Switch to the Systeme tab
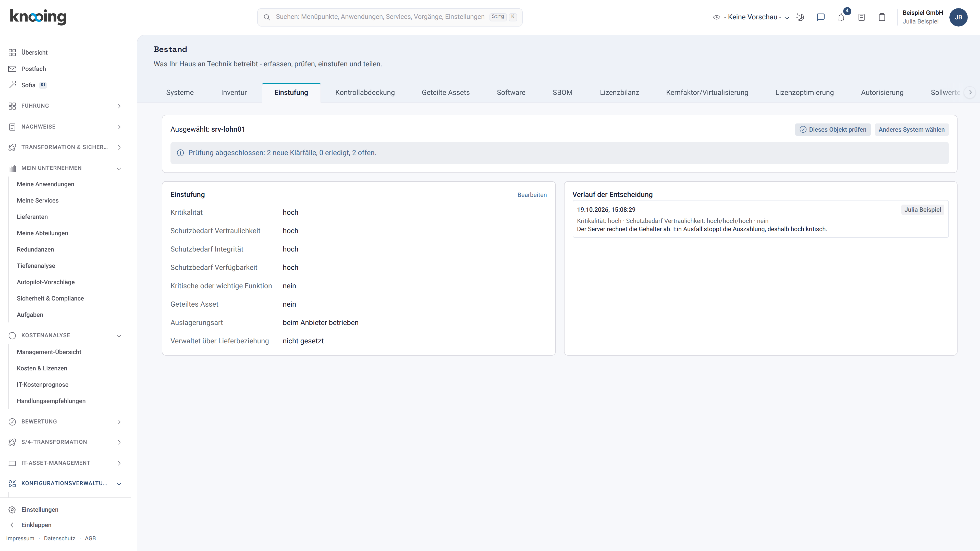Screen dimensions: 980x551 (180, 92)
